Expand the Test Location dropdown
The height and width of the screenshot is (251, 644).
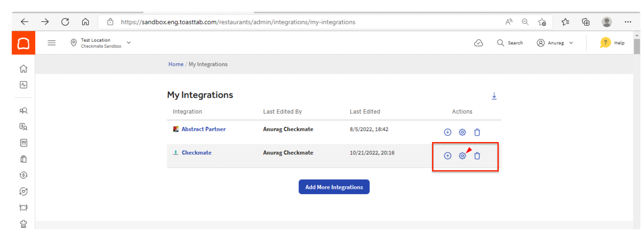tap(129, 43)
